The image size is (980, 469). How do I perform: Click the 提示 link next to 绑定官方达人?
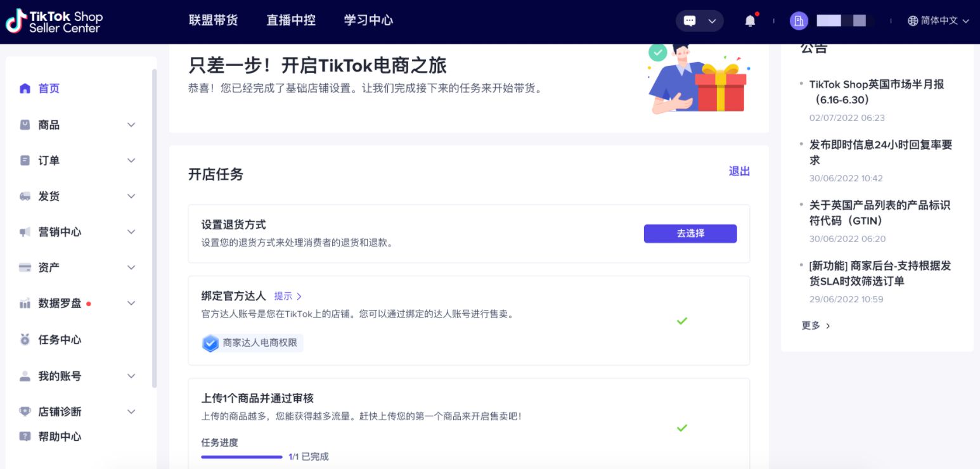click(x=288, y=296)
